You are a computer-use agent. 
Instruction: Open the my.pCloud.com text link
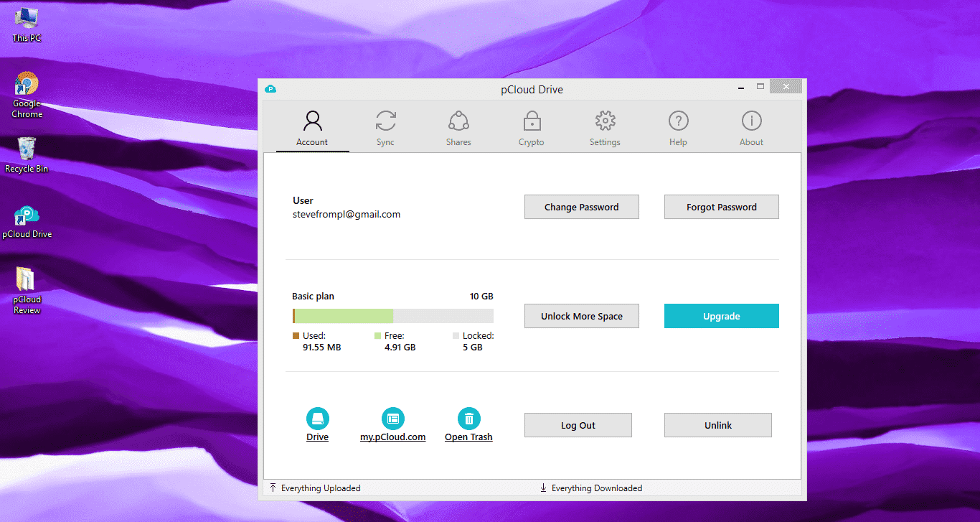coord(393,437)
